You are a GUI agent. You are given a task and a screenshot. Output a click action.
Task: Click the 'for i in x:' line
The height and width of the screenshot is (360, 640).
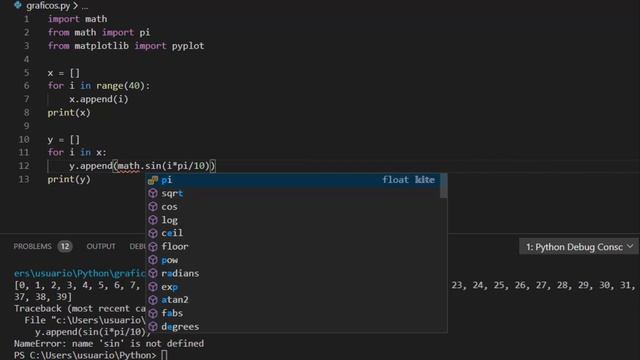pos(77,153)
